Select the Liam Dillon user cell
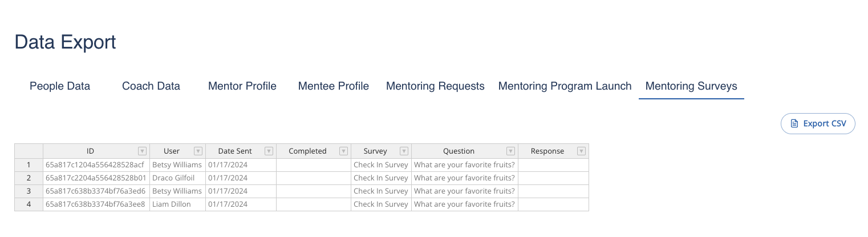Image resolution: width=868 pixels, height=237 pixels. pyautogui.click(x=177, y=204)
